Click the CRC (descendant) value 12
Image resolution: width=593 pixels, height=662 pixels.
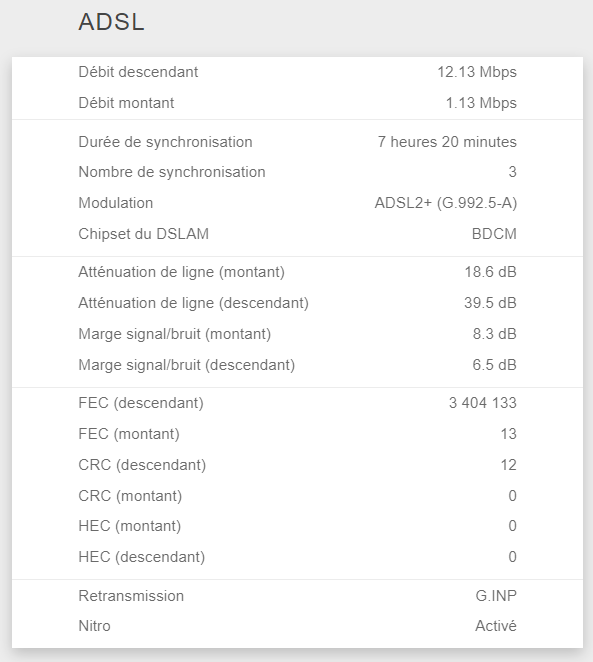point(508,465)
